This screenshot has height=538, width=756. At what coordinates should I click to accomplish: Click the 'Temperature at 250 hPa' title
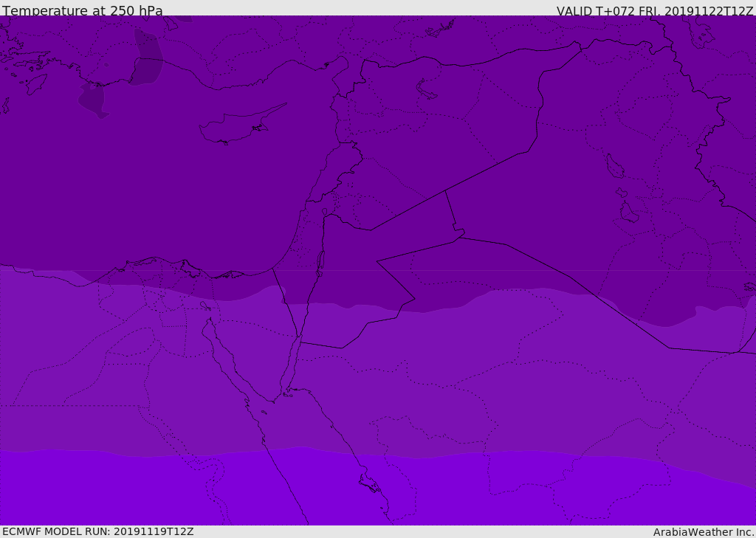[83, 10]
